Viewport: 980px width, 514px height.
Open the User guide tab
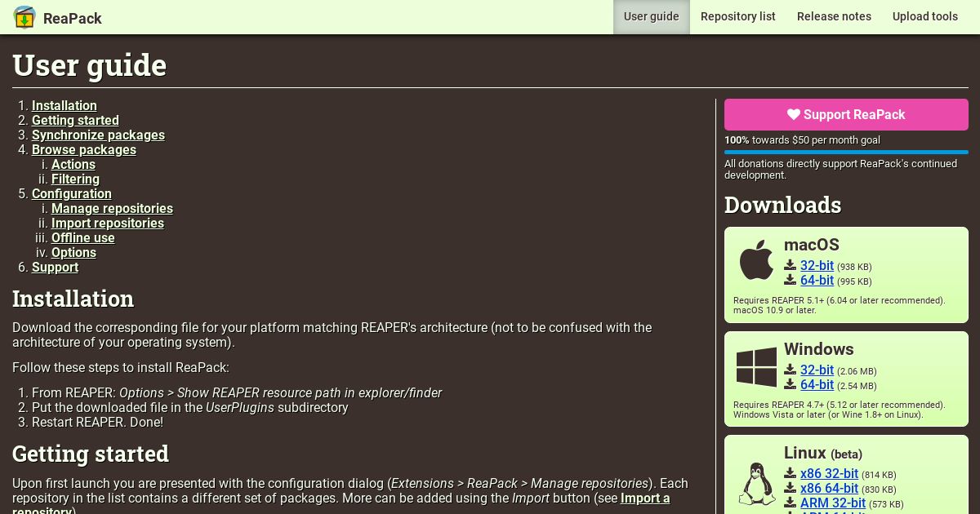tap(652, 16)
